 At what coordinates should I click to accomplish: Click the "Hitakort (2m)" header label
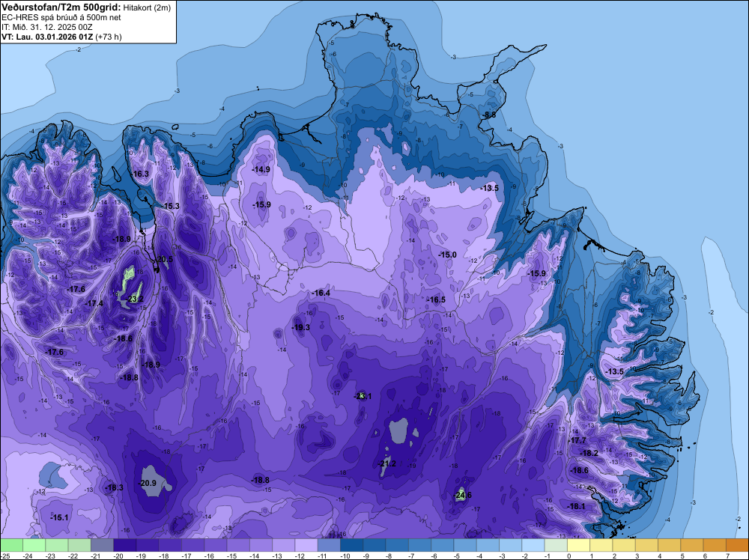point(147,7)
